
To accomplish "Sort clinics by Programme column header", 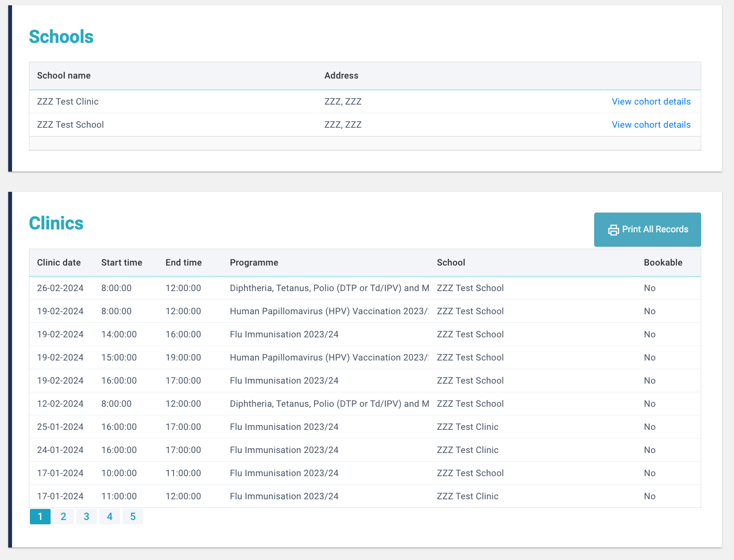I will (254, 263).
